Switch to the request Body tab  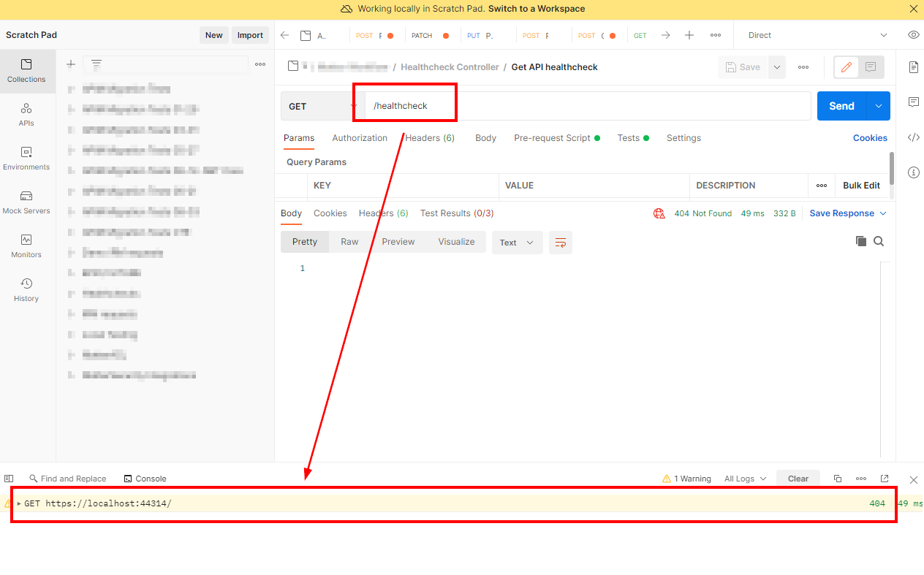coord(485,138)
